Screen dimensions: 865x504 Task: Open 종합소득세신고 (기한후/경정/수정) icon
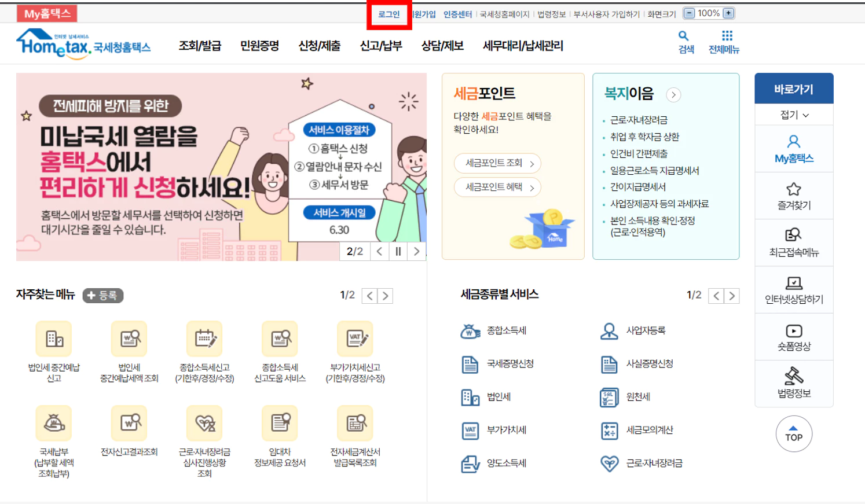(204, 339)
